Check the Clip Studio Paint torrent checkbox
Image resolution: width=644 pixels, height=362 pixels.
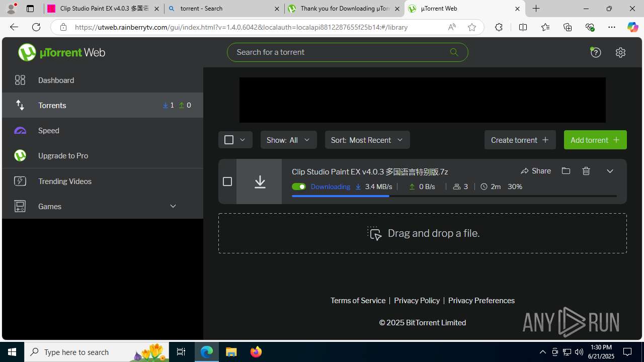227,182
